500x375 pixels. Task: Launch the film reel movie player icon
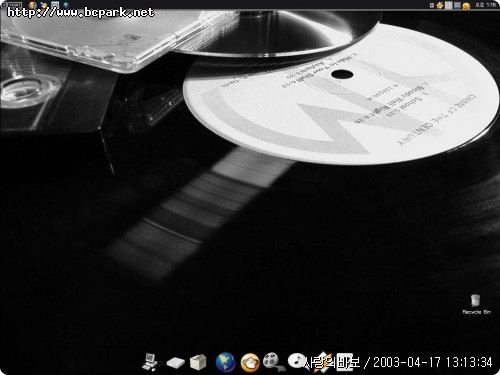point(273,361)
